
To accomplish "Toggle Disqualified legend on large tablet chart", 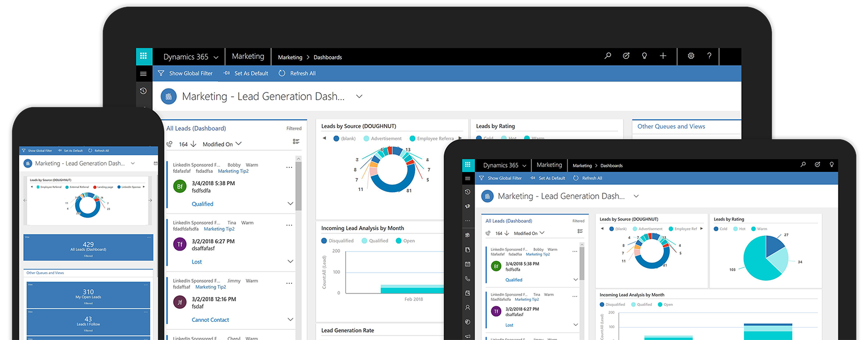I will 338,241.
